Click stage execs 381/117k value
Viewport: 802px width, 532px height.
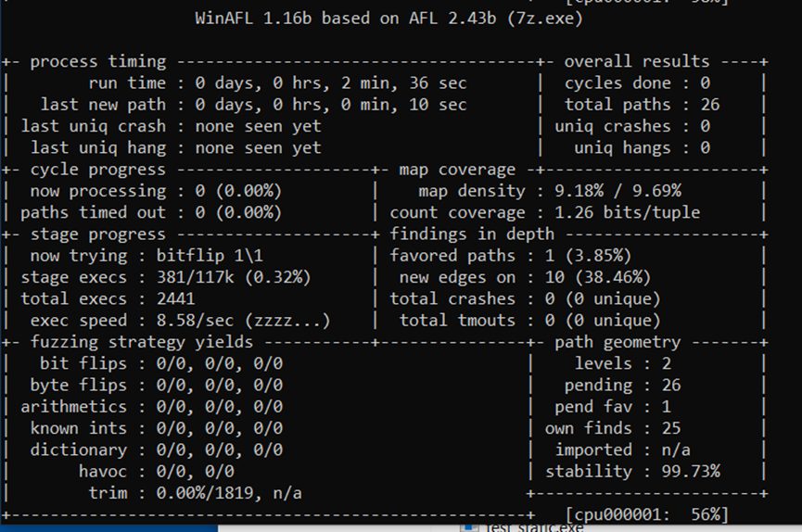234,277
